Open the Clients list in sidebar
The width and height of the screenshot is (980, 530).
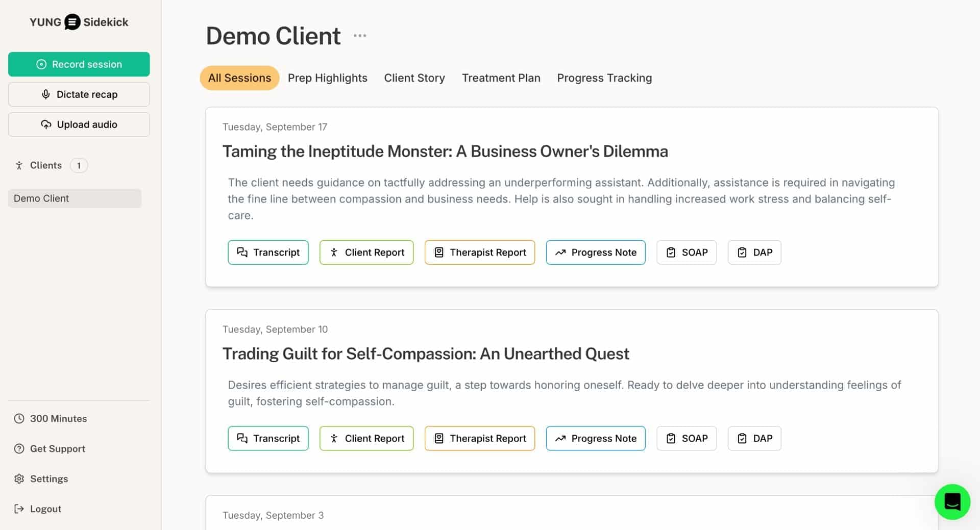(x=45, y=165)
